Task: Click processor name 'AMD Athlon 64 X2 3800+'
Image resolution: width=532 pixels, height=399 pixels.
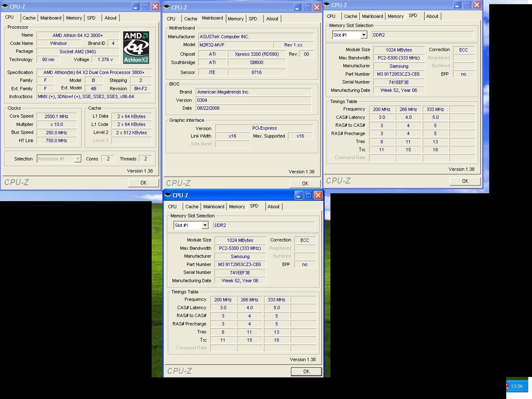Action: [x=78, y=35]
